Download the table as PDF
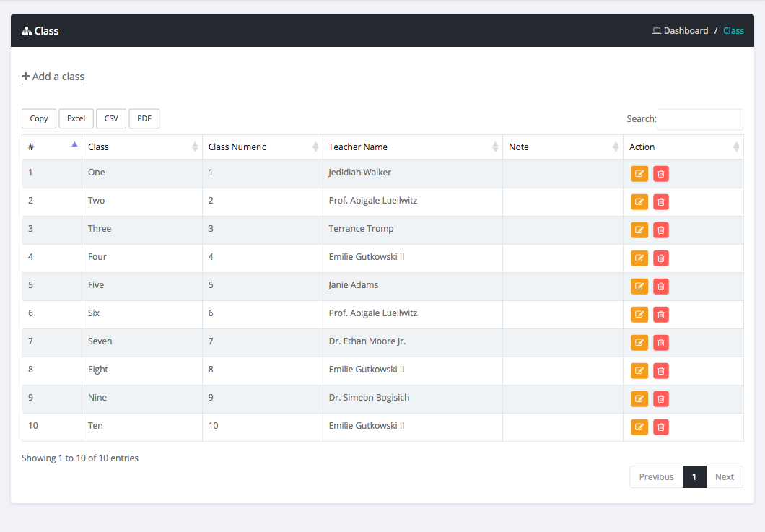 144,119
